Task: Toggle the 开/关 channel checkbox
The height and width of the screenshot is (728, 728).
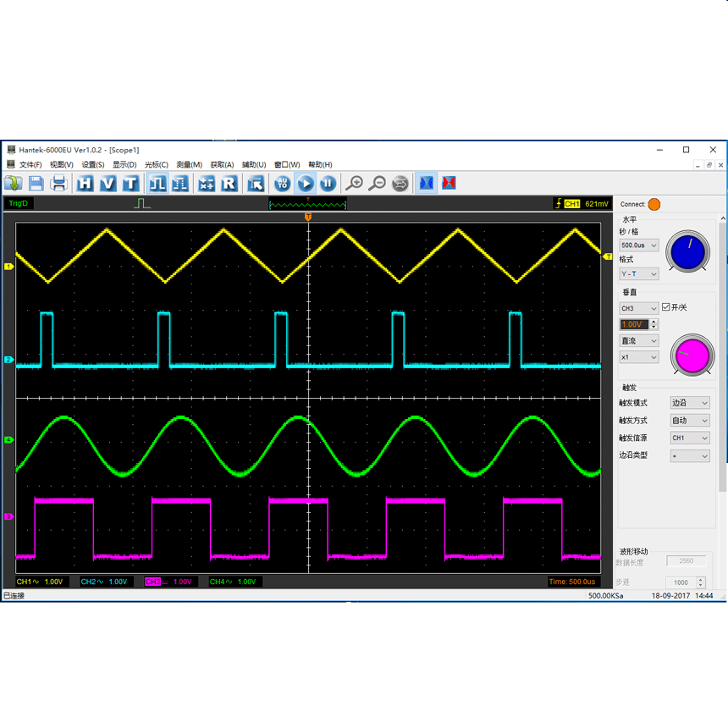Action: pos(666,307)
